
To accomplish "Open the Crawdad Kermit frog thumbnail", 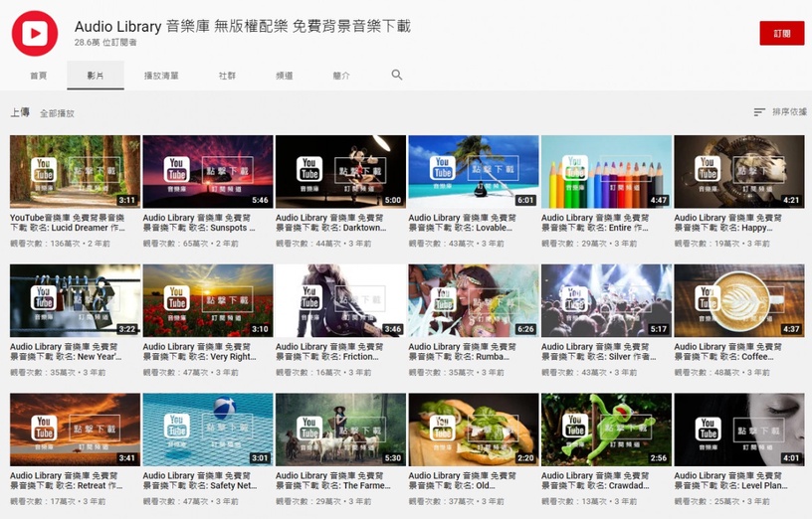I will point(606,430).
